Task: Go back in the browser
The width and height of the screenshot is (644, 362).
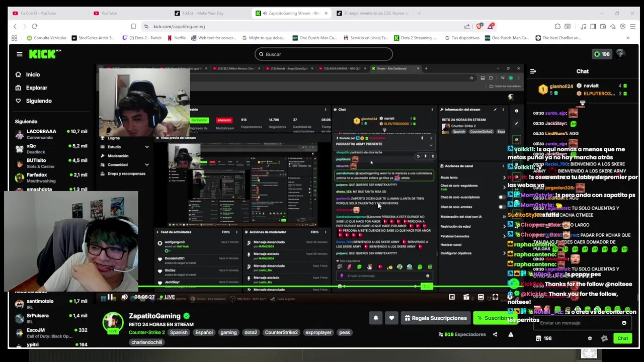Action: coord(15,26)
